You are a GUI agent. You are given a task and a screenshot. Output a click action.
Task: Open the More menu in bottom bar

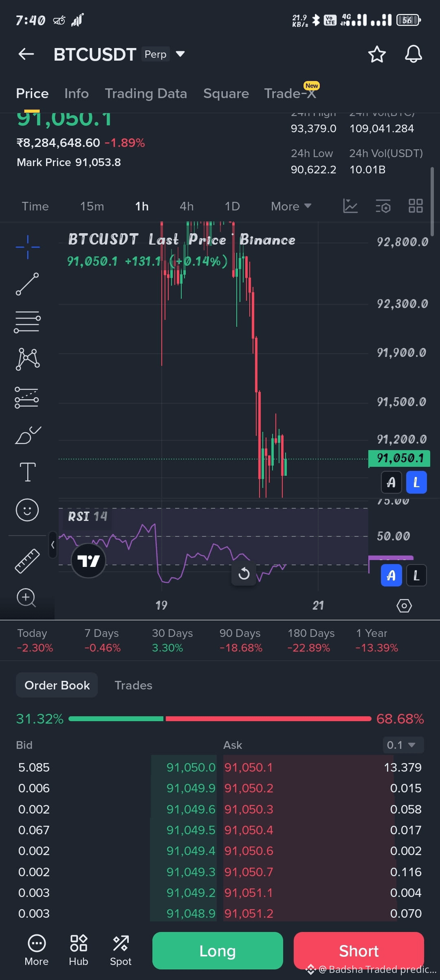pos(37,950)
